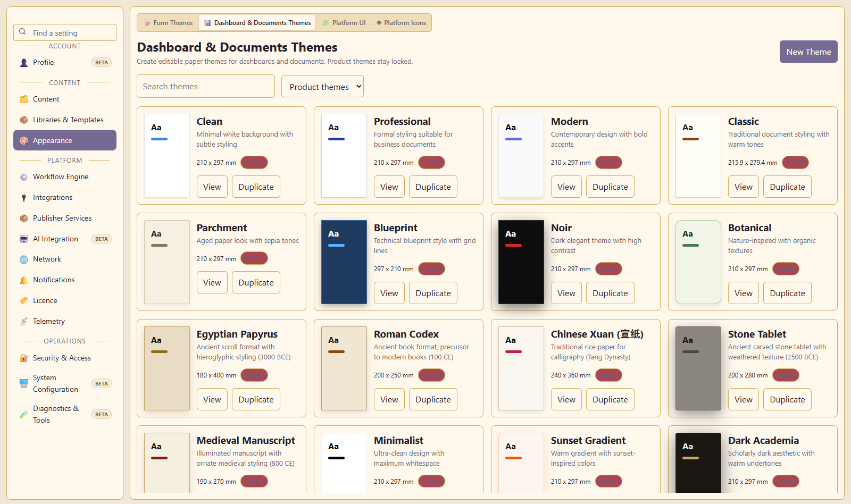Image resolution: width=851 pixels, height=504 pixels.
Task: Click the Blueprint navy paper preview
Action: (x=344, y=262)
